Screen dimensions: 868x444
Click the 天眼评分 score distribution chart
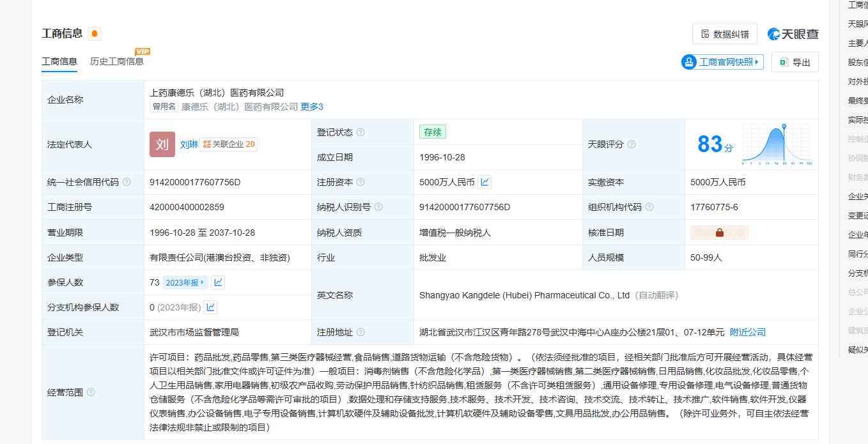(x=776, y=144)
